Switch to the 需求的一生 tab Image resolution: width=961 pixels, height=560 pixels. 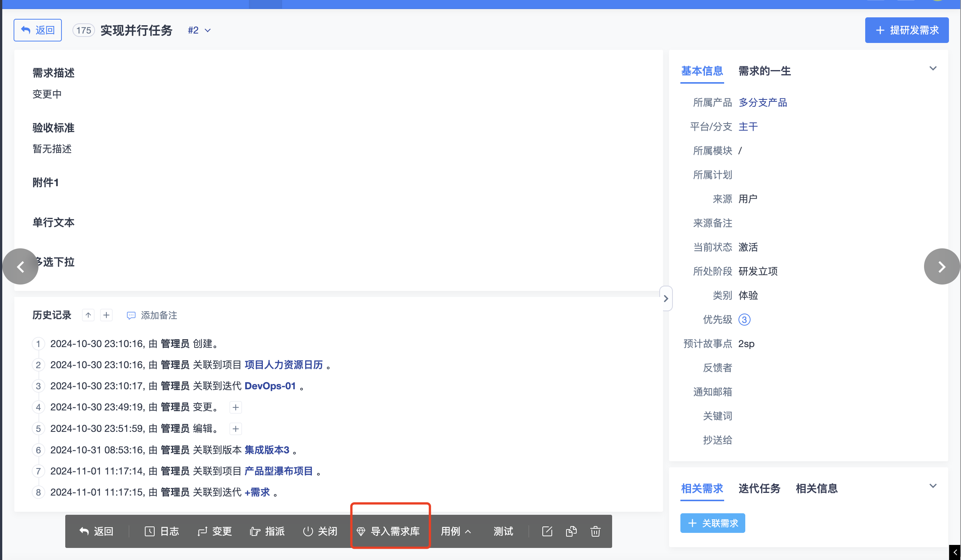point(764,71)
